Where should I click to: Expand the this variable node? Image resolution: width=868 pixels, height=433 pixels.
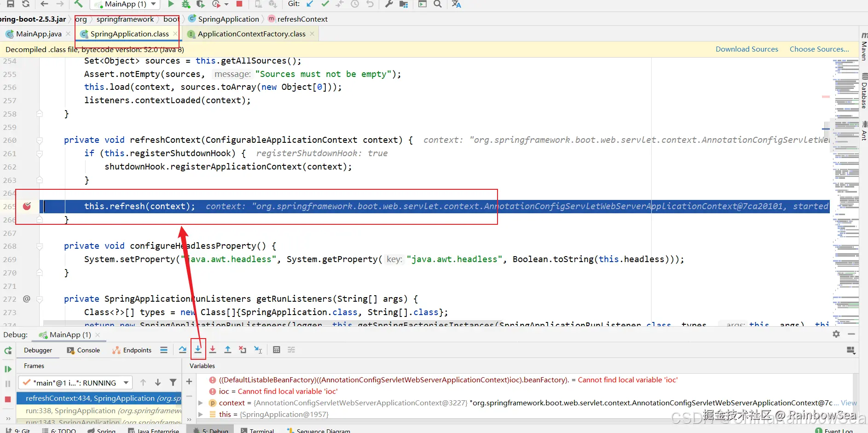(201, 415)
